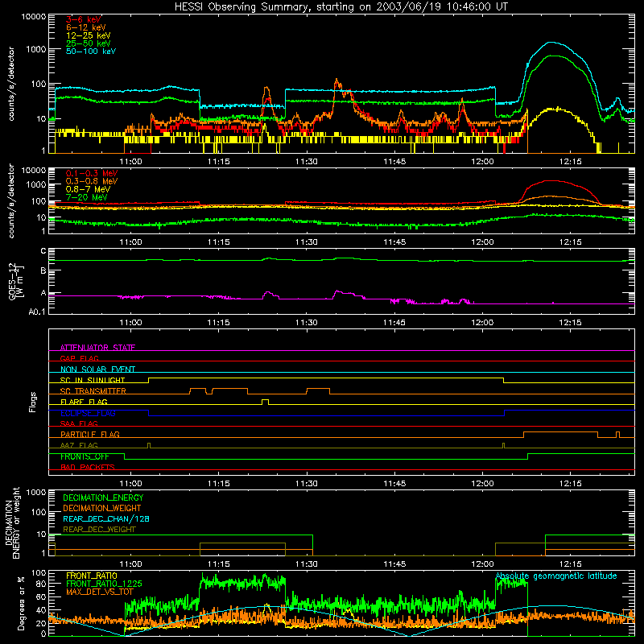Click the 0.8-7 MeV legend label
The image size is (644, 644).
tap(88, 189)
